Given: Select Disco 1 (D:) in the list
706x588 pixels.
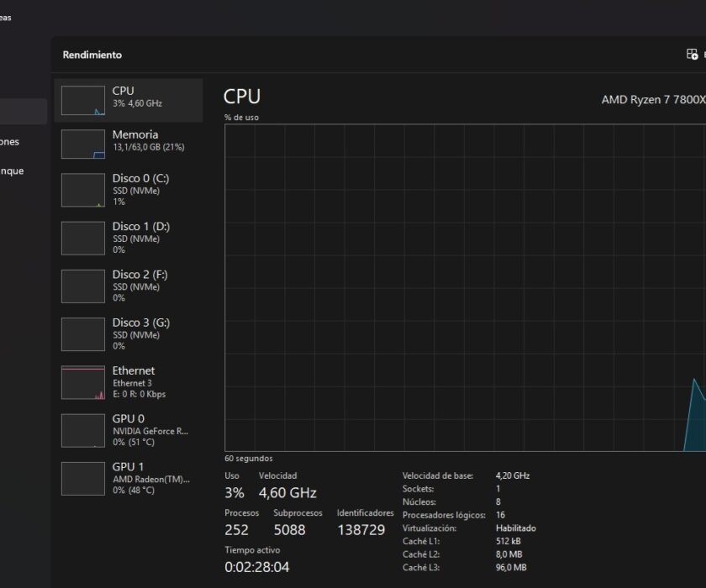Looking at the screenshot, I should [x=129, y=238].
